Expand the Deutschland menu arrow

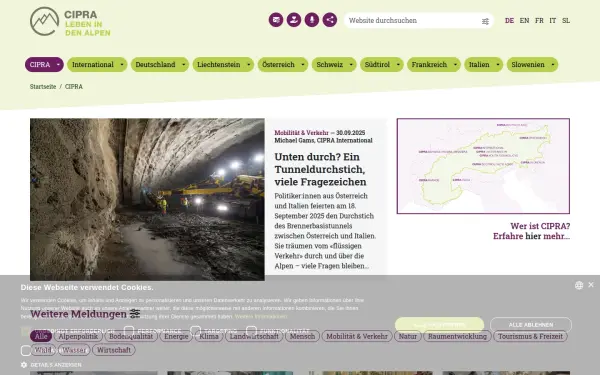[x=184, y=65]
